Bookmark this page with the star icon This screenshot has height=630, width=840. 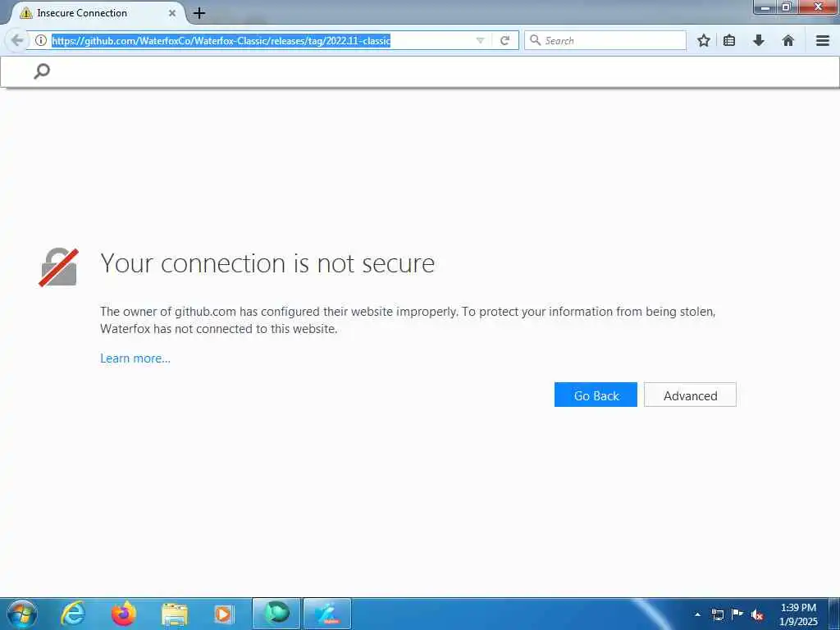[x=704, y=40]
